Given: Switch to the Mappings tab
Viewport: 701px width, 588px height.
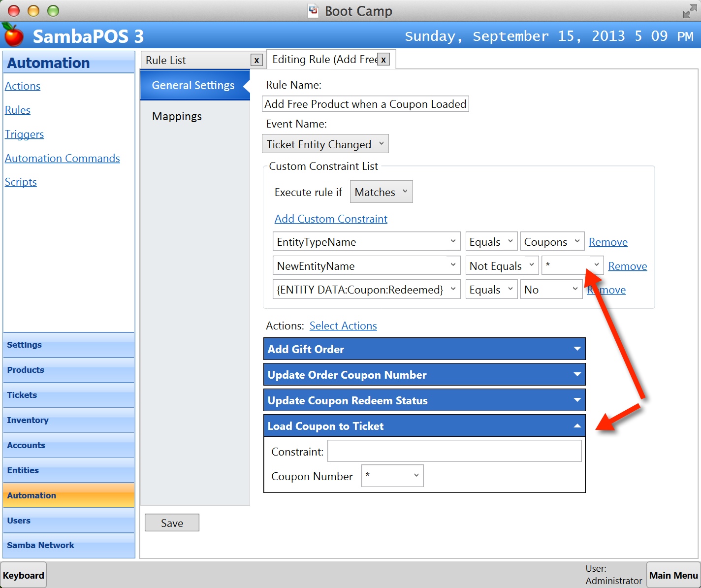Looking at the screenshot, I should pyautogui.click(x=177, y=117).
